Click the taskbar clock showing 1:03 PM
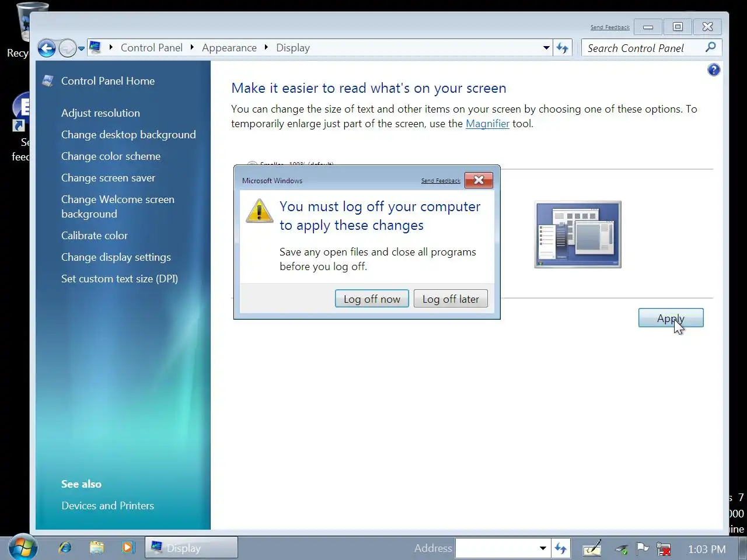 (x=707, y=549)
